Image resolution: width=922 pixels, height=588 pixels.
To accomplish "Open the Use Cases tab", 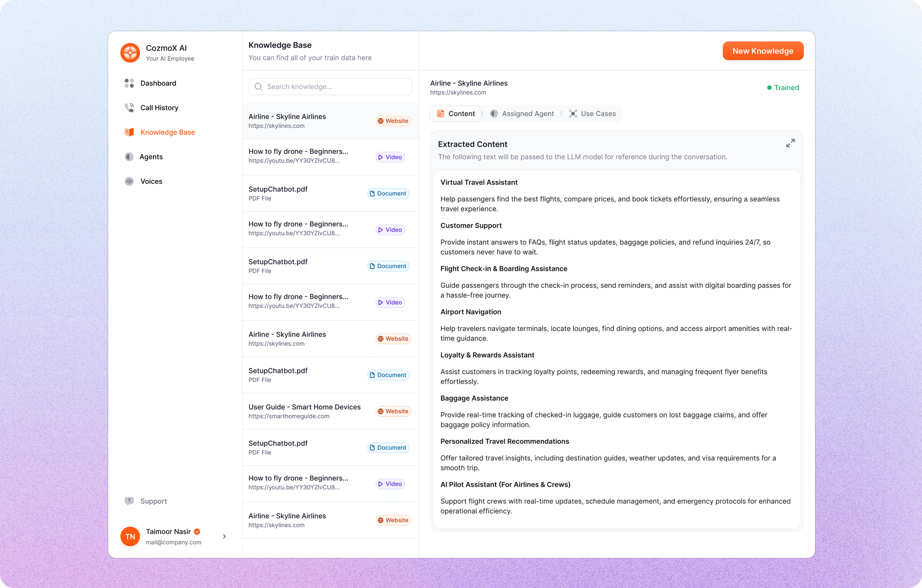I will (x=593, y=113).
